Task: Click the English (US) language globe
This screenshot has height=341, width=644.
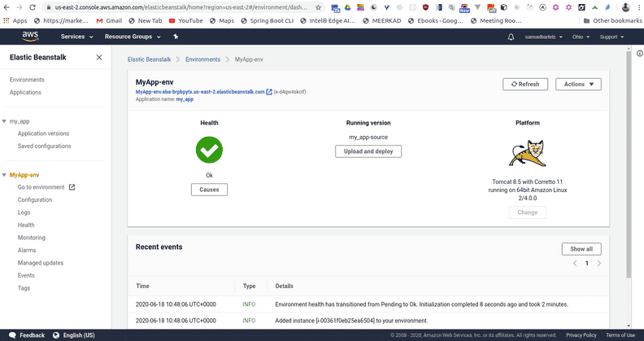Action: click(56, 335)
